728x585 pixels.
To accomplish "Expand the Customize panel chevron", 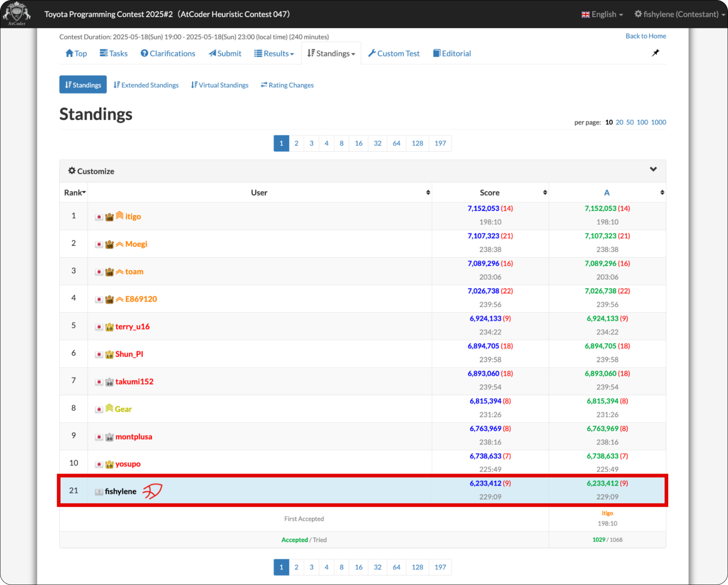I will pyautogui.click(x=653, y=170).
